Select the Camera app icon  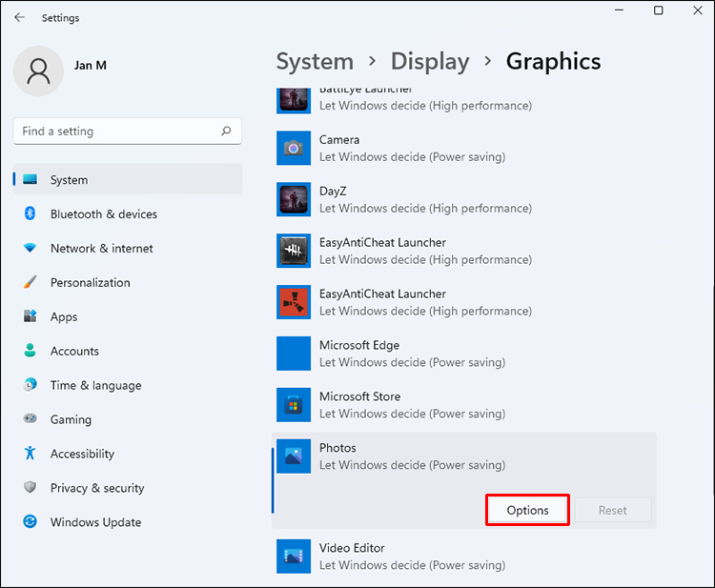(294, 148)
